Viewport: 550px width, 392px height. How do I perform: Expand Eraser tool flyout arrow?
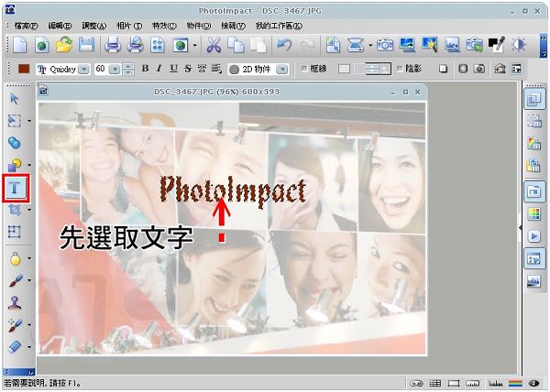pos(29,347)
